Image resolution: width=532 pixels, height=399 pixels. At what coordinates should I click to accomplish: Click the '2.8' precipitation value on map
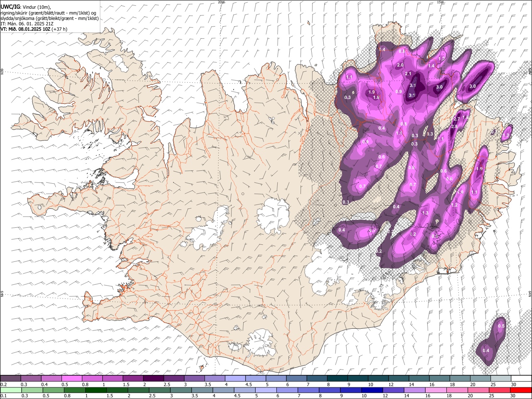pos(454,127)
